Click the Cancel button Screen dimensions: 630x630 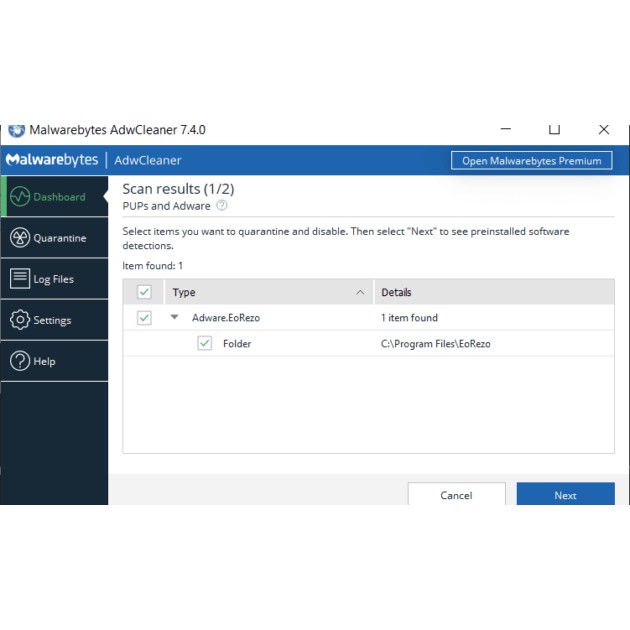point(456,494)
